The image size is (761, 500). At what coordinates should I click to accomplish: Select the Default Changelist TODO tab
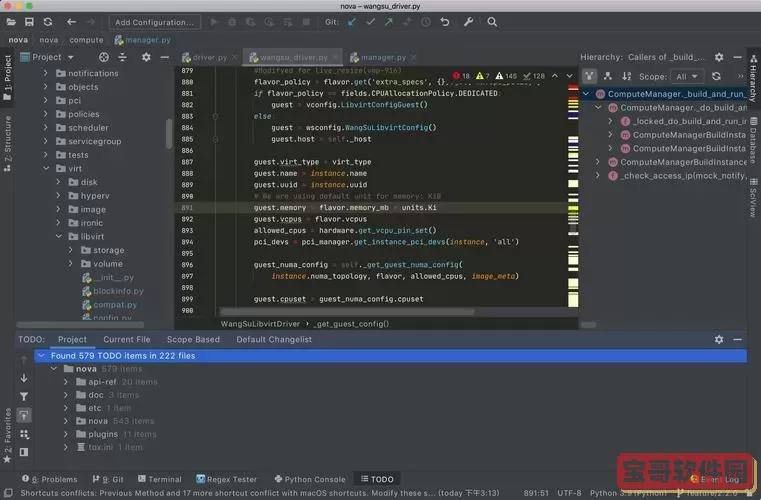(x=274, y=339)
